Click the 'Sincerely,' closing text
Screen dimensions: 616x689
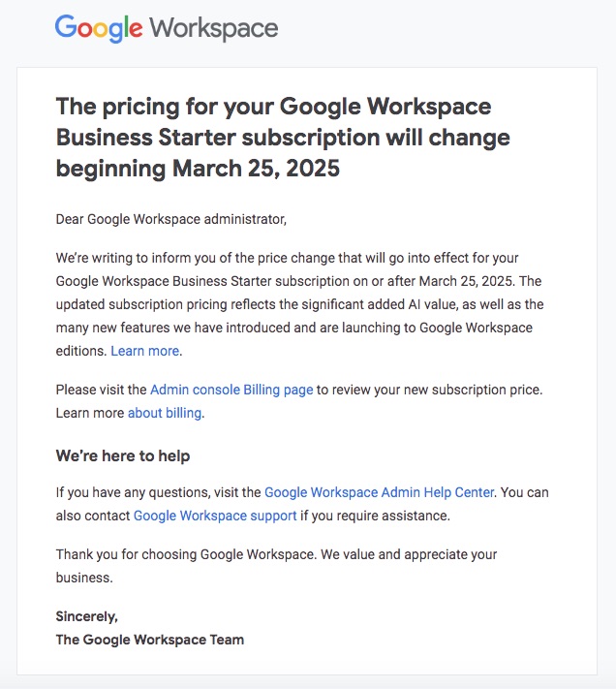click(87, 616)
